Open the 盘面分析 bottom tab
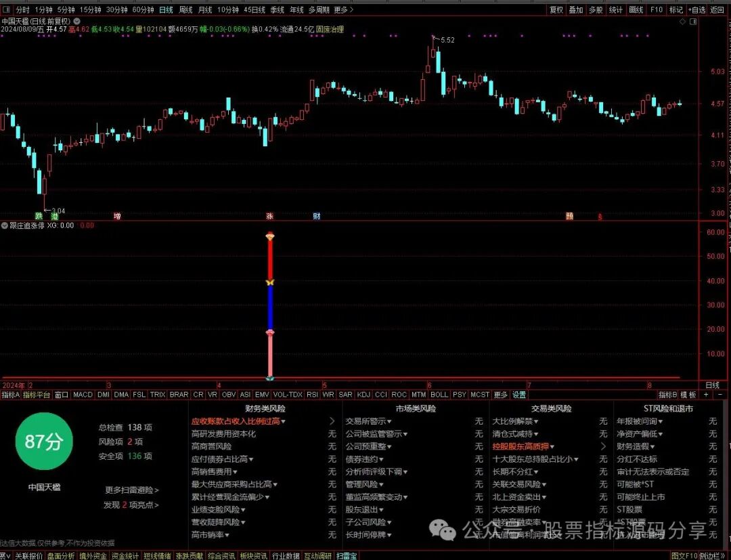The image size is (731, 560). (61, 556)
